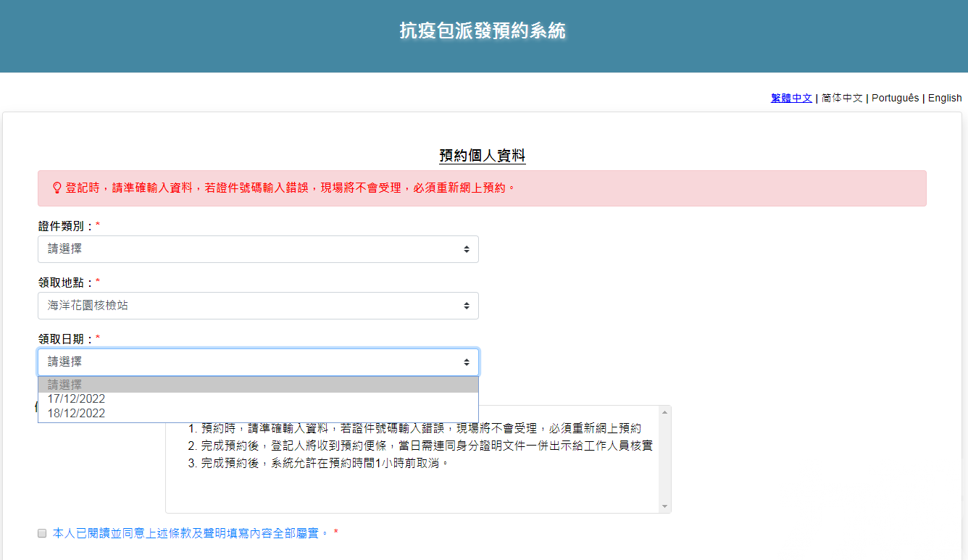Switch language to 简体中文
This screenshot has height=560, width=968.
tap(842, 98)
